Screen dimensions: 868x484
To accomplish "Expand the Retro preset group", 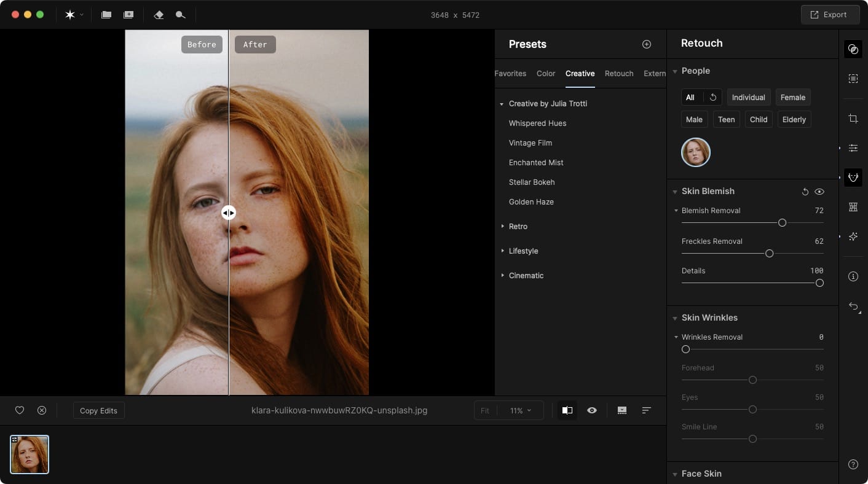I will tap(518, 227).
